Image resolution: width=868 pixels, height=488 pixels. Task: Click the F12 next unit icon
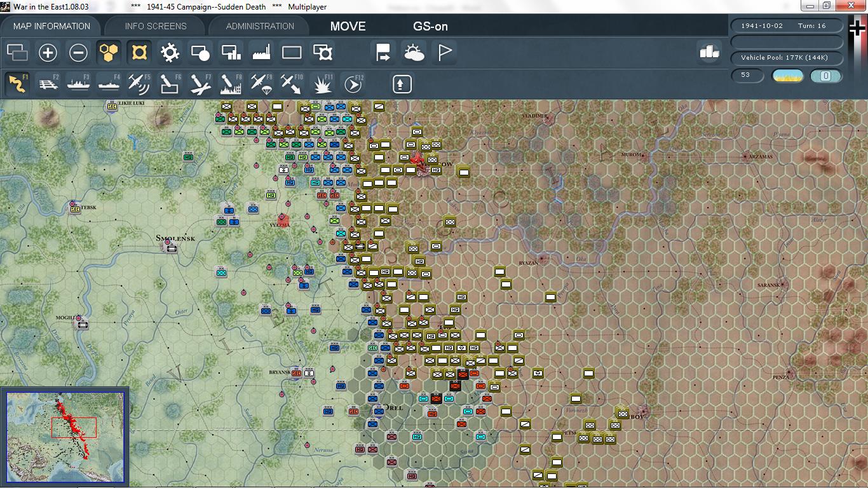353,84
